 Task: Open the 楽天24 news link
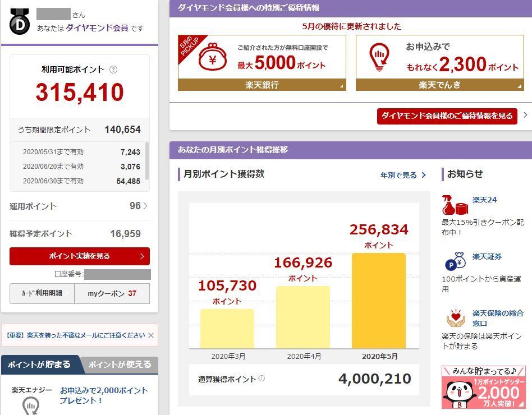[484, 200]
